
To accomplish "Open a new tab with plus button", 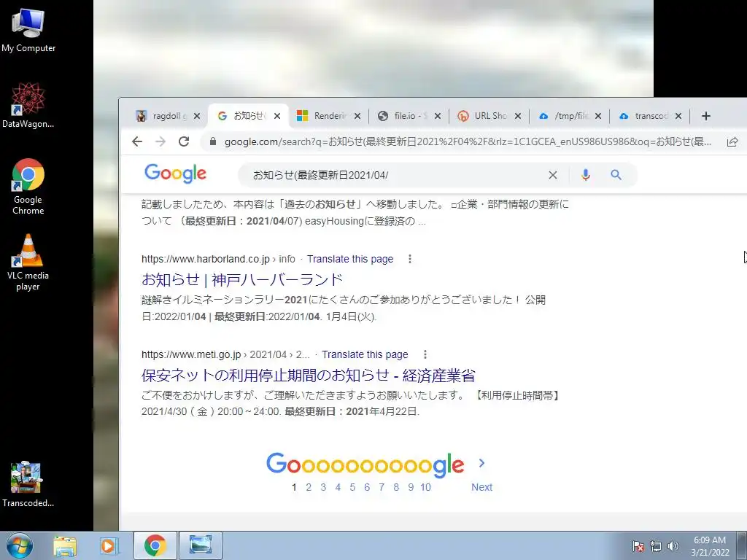I will [706, 116].
